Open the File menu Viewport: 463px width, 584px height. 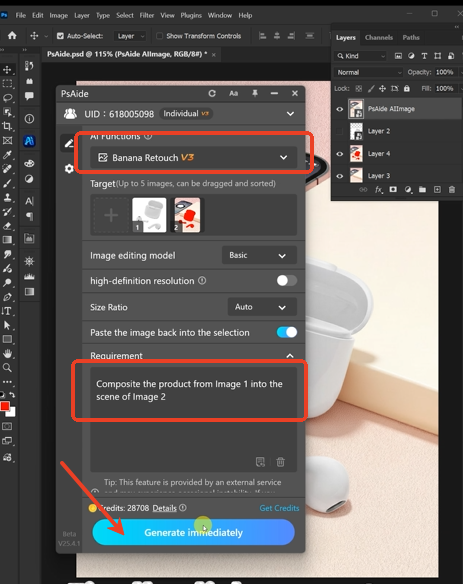coord(20,15)
